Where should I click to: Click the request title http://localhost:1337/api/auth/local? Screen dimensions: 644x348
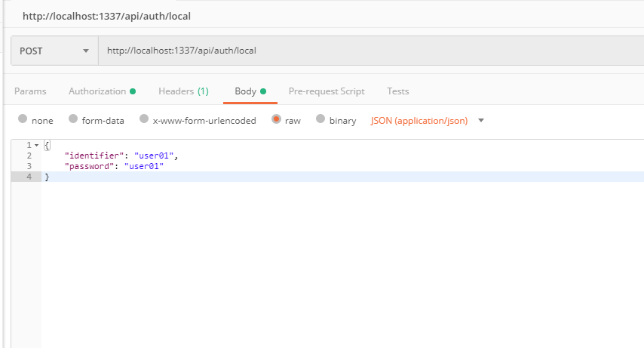106,16
